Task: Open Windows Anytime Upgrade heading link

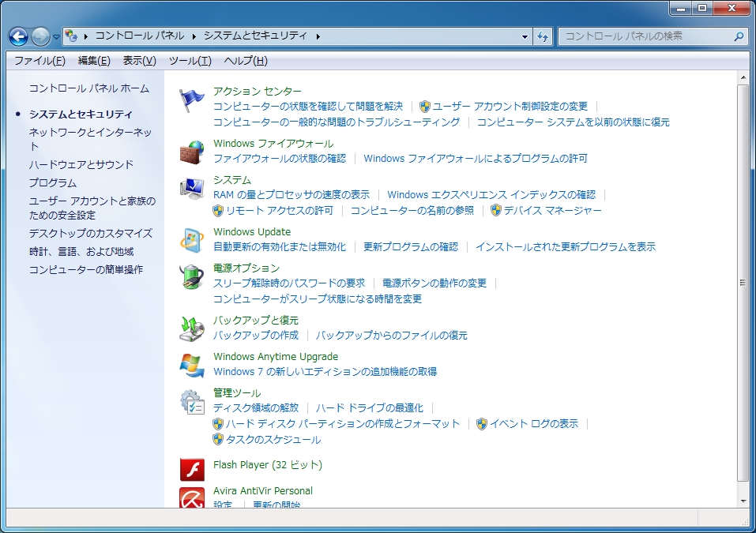Action: pos(276,357)
